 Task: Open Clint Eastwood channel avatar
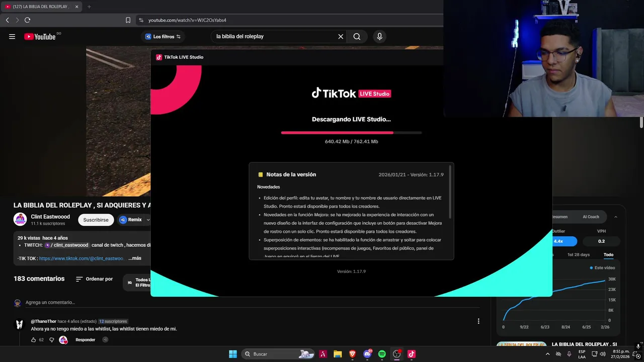(x=20, y=220)
